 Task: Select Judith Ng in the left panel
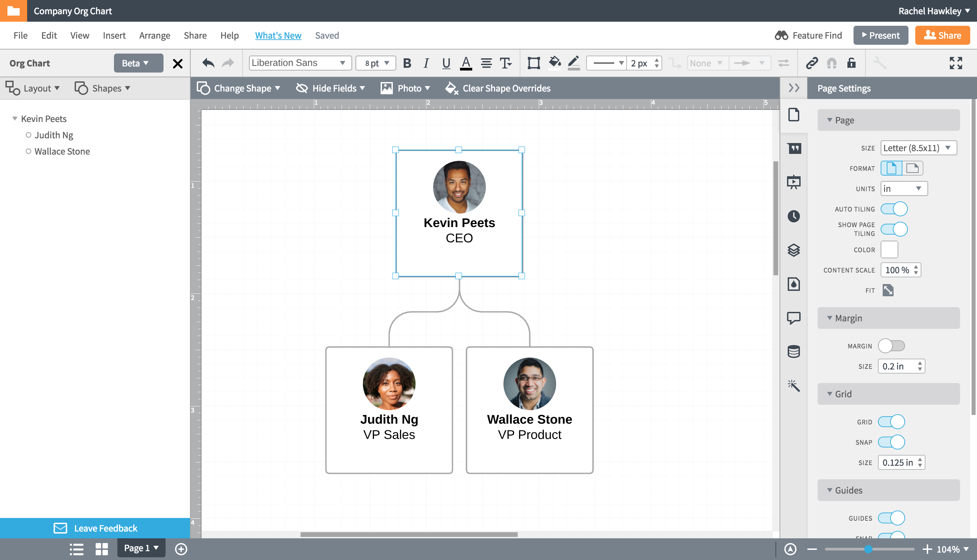tap(54, 134)
